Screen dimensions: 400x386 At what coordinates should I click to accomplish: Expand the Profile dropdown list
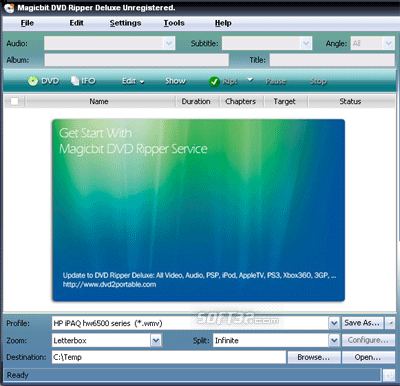[334, 323]
